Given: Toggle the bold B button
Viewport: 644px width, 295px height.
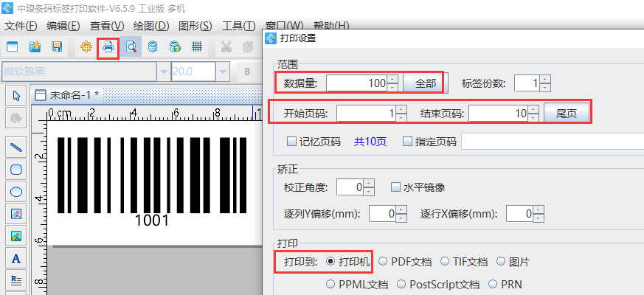Looking at the screenshot, I should point(247,72).
